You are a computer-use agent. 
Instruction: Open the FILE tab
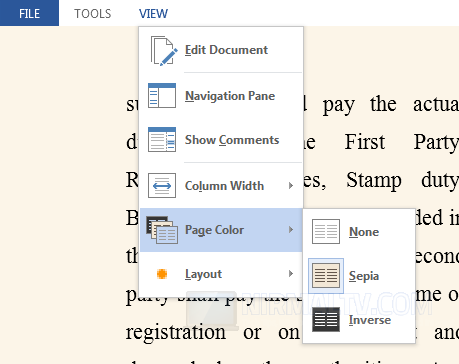click(x=29, y=13)
